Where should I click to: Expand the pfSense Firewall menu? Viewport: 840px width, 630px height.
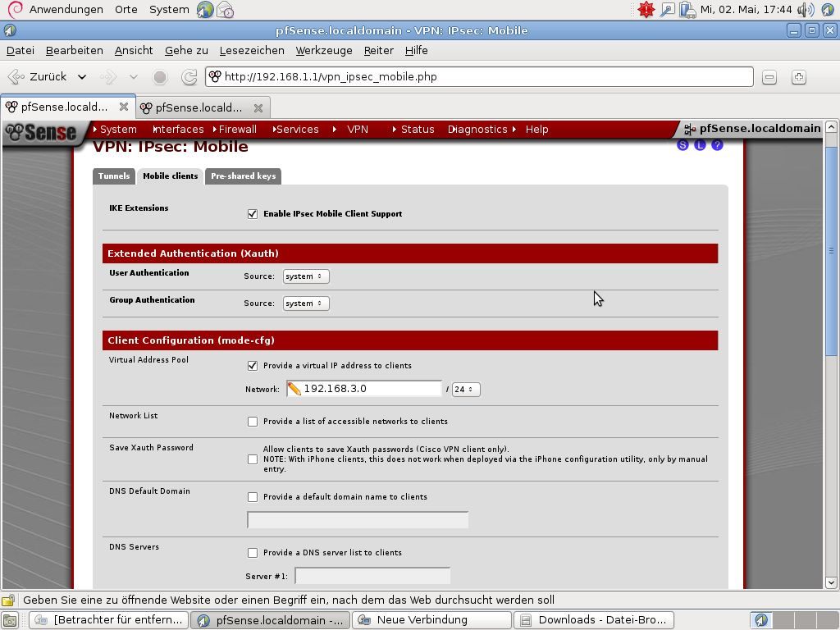235,129
